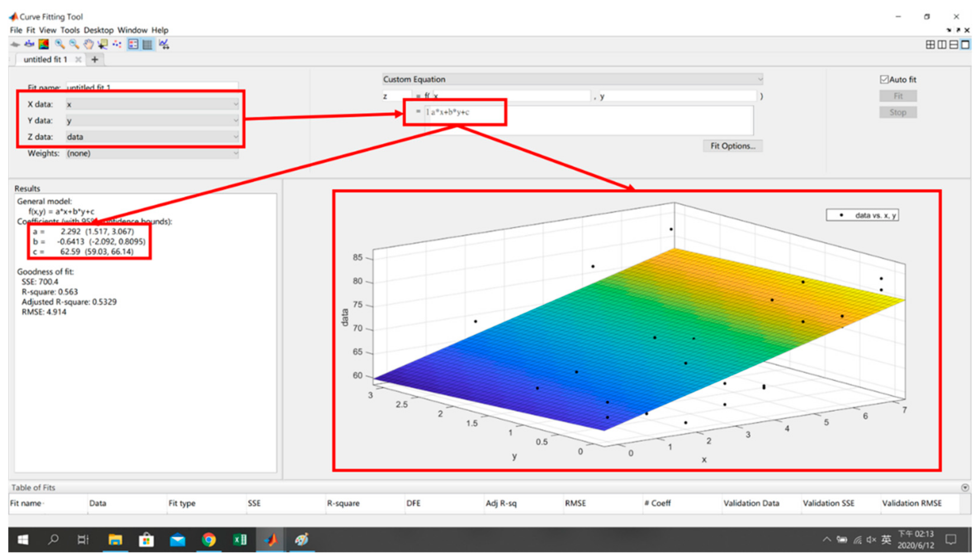Toggle the grid toolbar button
The width and height of the screenshot is (980, 560).
click(x=147, y=45)
